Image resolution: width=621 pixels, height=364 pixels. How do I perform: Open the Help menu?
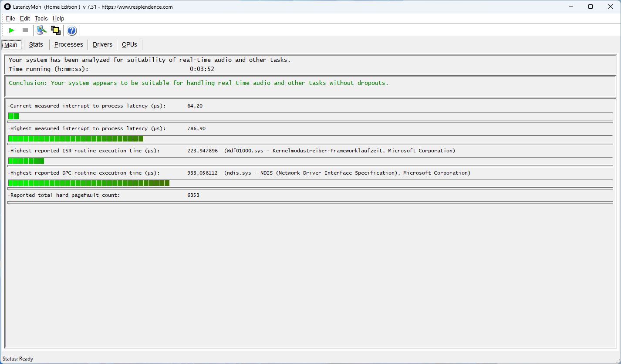click(x=58, y=18)
